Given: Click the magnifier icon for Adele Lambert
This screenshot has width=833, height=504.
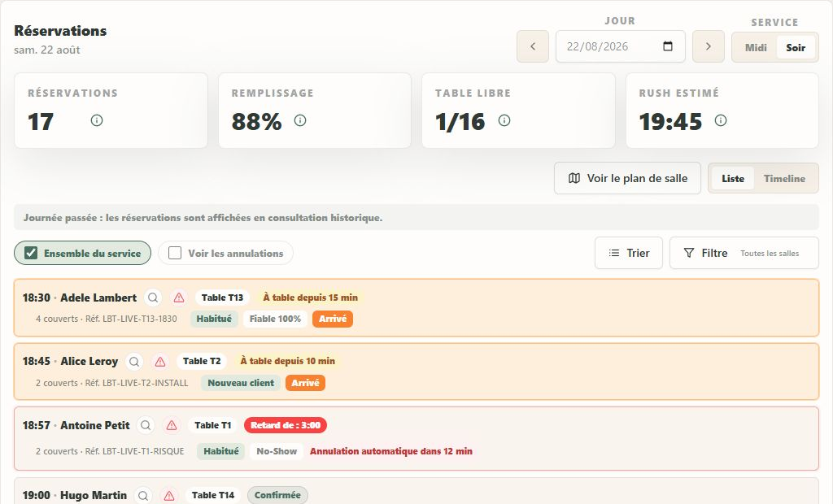Looking at the screenshot, I should [x=153, y=298].
